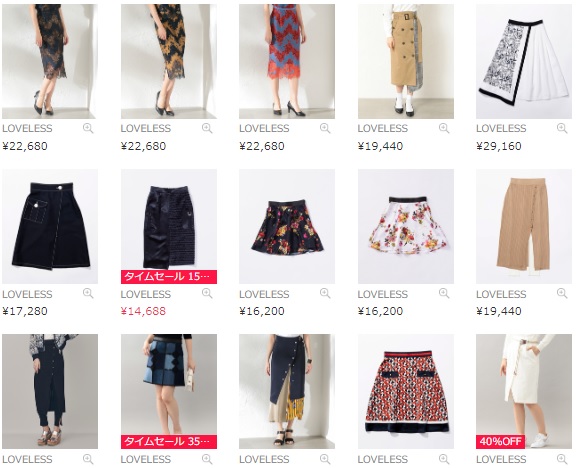Click the タイムセール 35 sale banner
The height and width of the screenshot is (468, 578).
click(169, 442)
